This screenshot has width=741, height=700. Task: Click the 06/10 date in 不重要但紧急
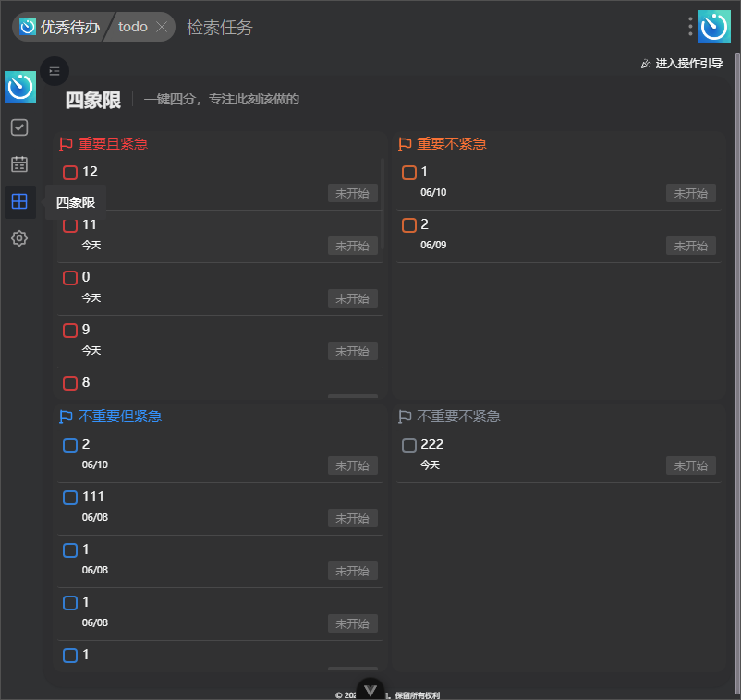click(x=95, y=465)
